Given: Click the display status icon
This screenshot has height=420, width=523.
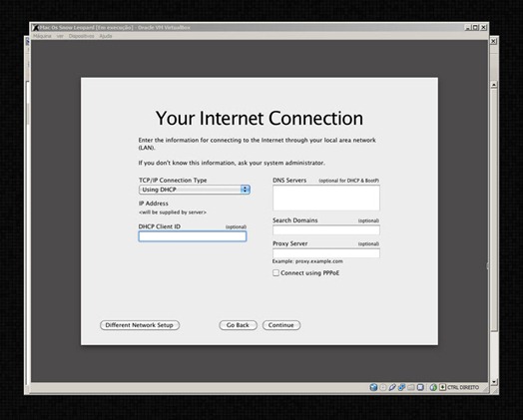Looking at the screenshot, I should click(x=420, y=387).
